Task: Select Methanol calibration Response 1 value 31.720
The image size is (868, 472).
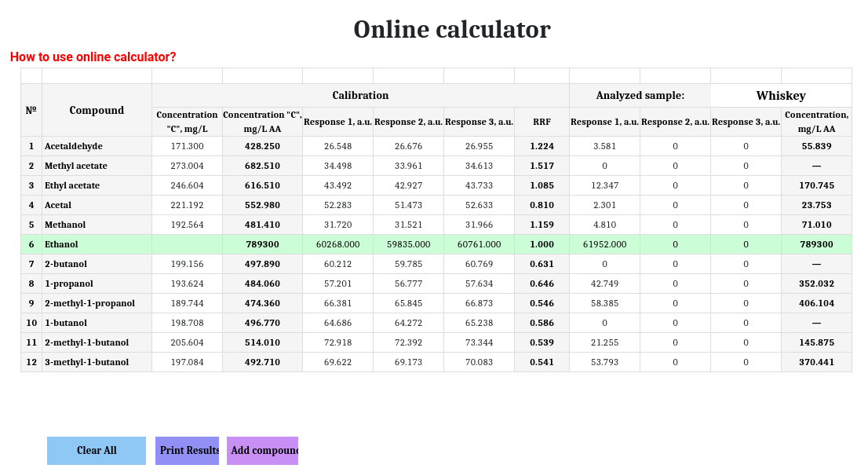Action: 337,225
